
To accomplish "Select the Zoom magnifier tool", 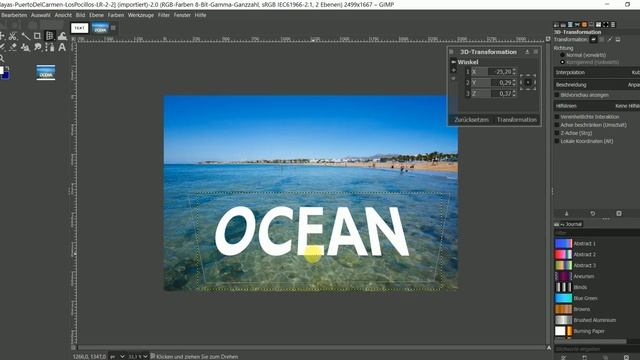I will pos(2,58).
